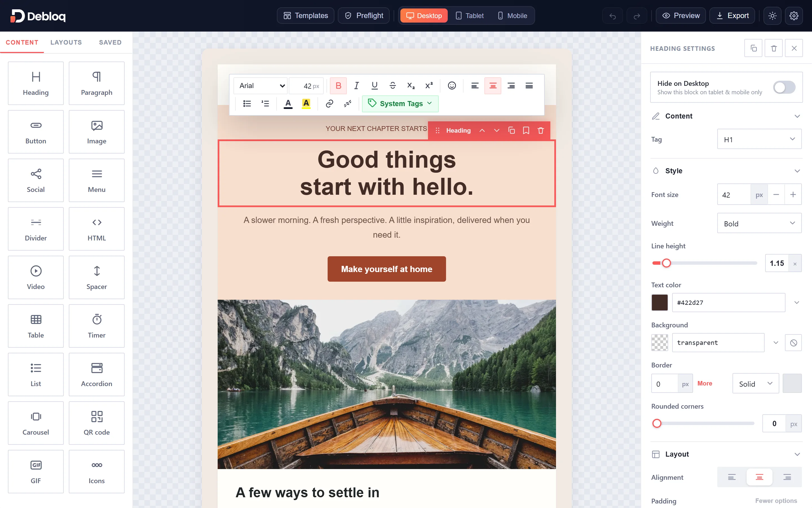The height and width of the screenshot is (508, 812).
Task: Select left alignment in Layout section
Action: coord(732,477)
